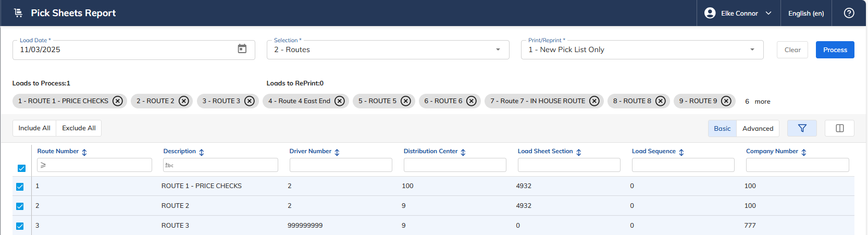Switch to the Advanced filter tab
The height and width of the screenshot is (235, 868).
pos(758,128)
